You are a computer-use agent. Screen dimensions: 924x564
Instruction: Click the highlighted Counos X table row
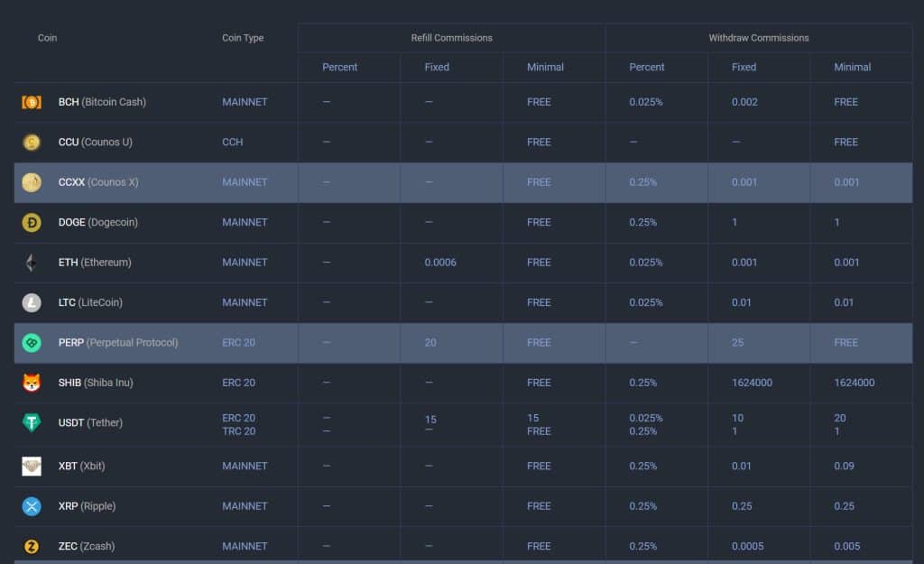pyautogui.click(x=462, y=181)
